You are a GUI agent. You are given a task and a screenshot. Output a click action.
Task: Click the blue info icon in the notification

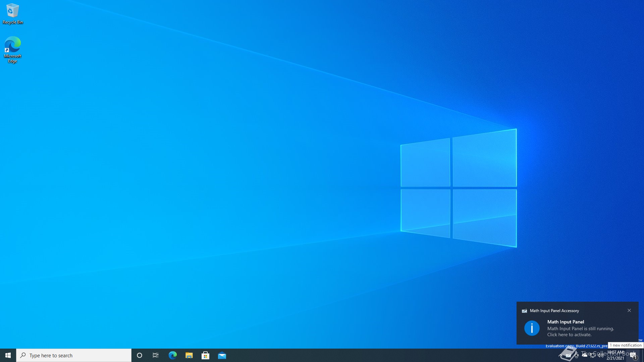pyautogui.click(x=532, y=328)
